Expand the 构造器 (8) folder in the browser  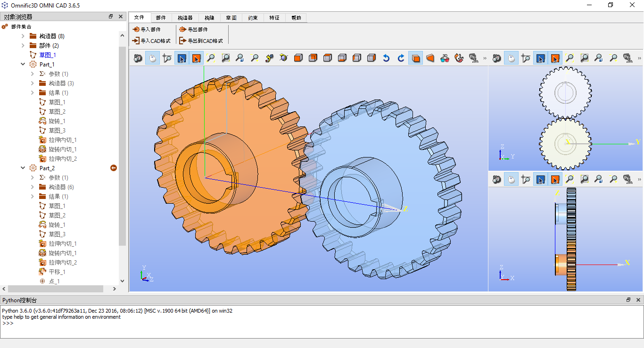(22, 36)
